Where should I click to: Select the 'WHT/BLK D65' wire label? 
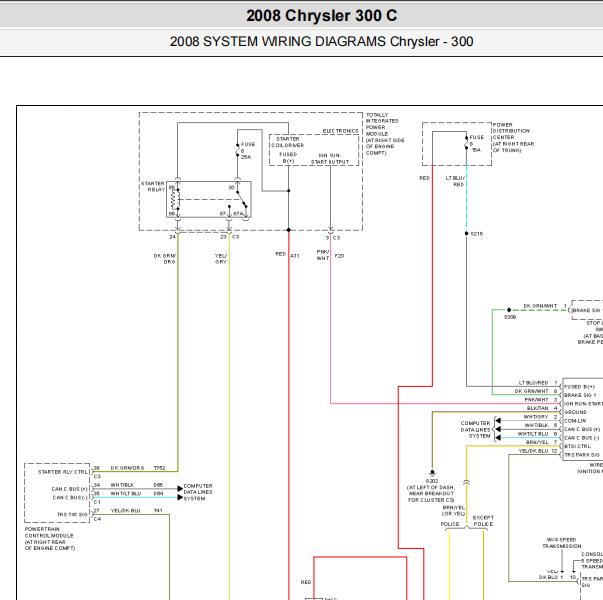pyautogui.click(x=137, y=485)
